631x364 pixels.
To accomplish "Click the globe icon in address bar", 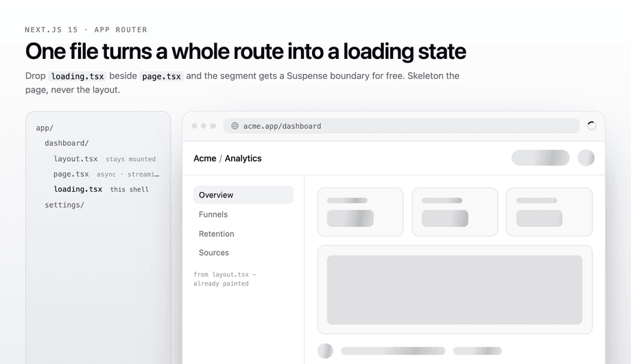I will tap(235, 126).
